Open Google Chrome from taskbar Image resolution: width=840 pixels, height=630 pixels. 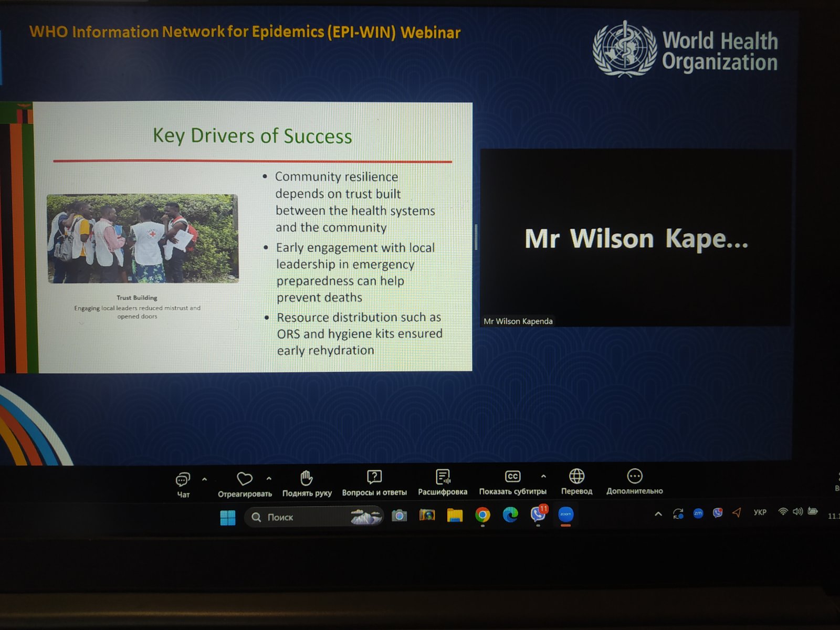pyautogui.click(x=482, y=515)
